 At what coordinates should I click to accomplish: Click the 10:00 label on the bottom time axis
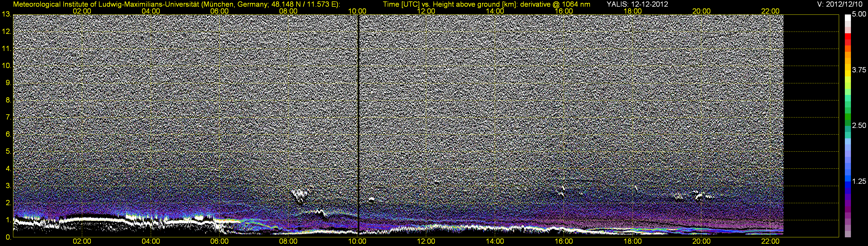pos(357,241)
